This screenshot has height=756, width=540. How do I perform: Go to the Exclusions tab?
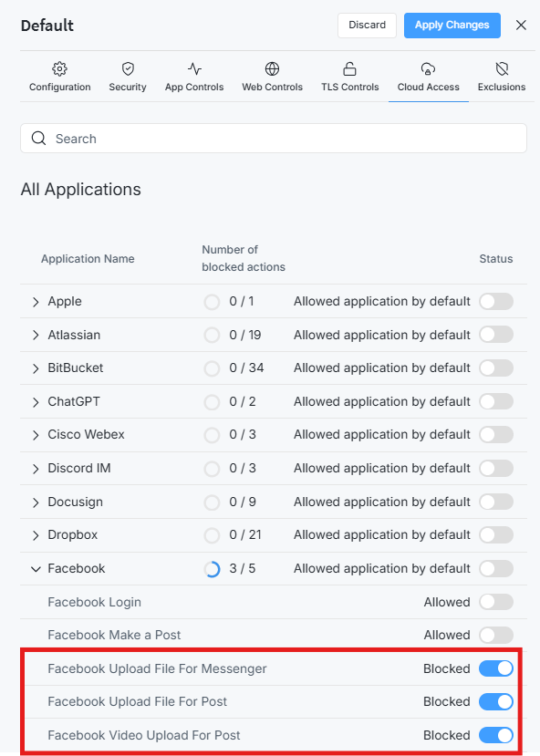point(502,77)
